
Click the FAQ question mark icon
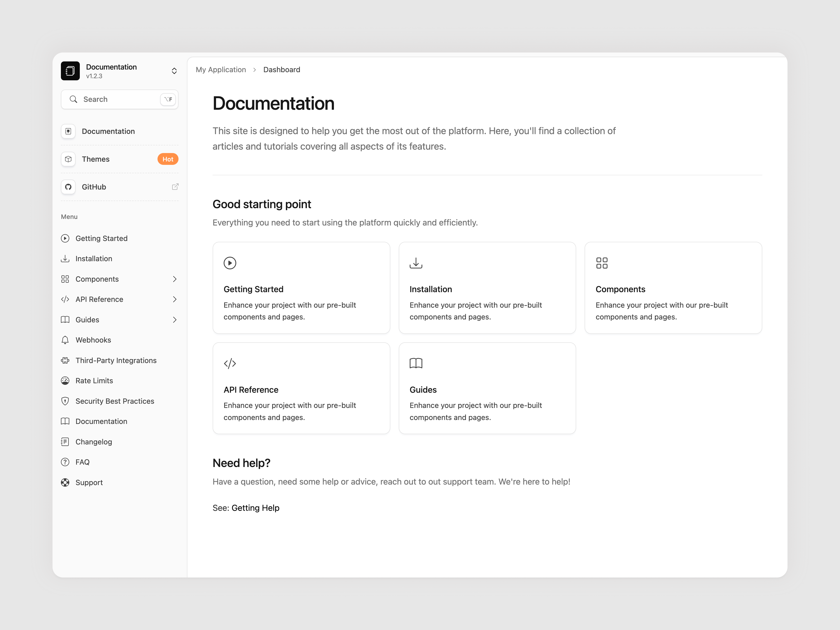65,462
